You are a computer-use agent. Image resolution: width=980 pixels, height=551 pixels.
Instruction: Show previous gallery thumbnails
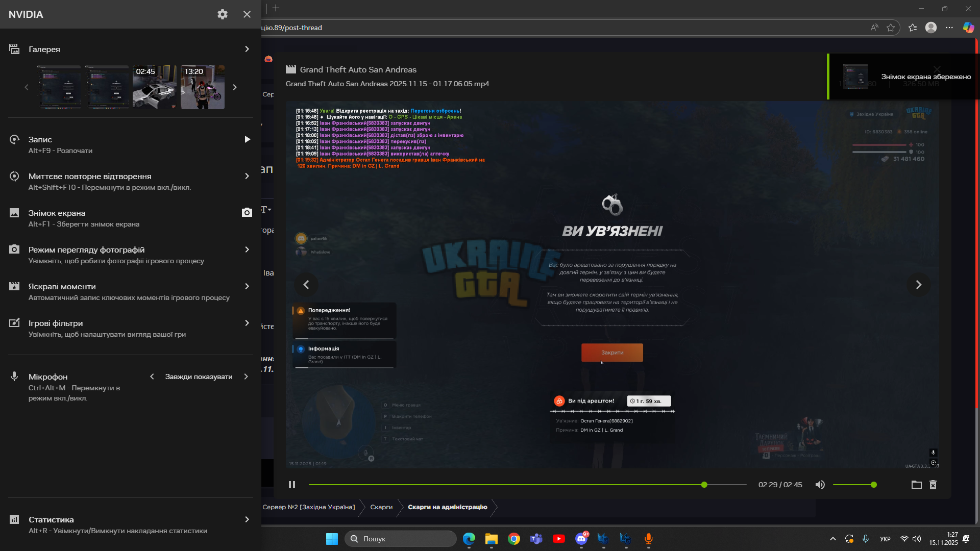(27, 87)
